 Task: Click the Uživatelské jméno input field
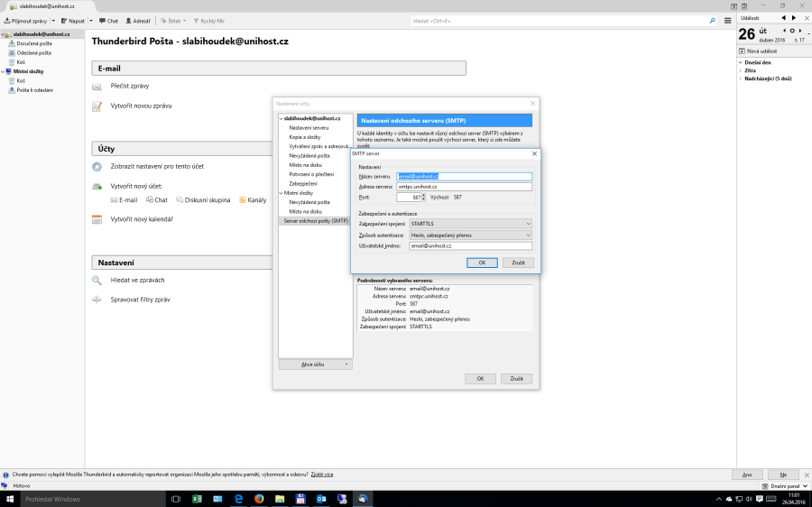471,246
